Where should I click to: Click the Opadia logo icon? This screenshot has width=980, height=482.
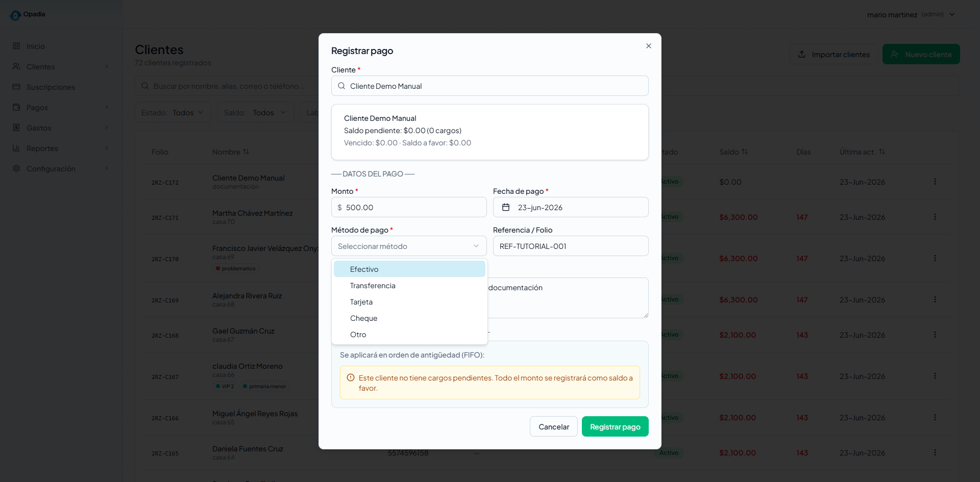[15, 15]
